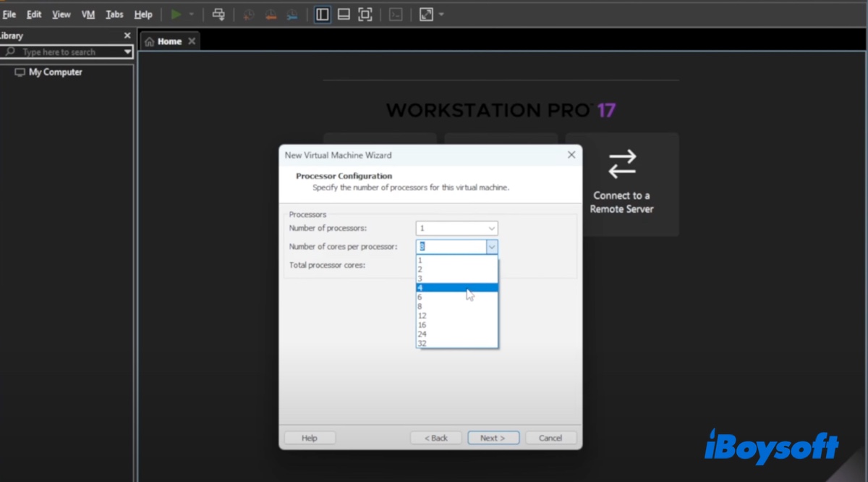Click the Library search field
The width and height of the screenshot is (868, 482).
click(x=69, y=52)
